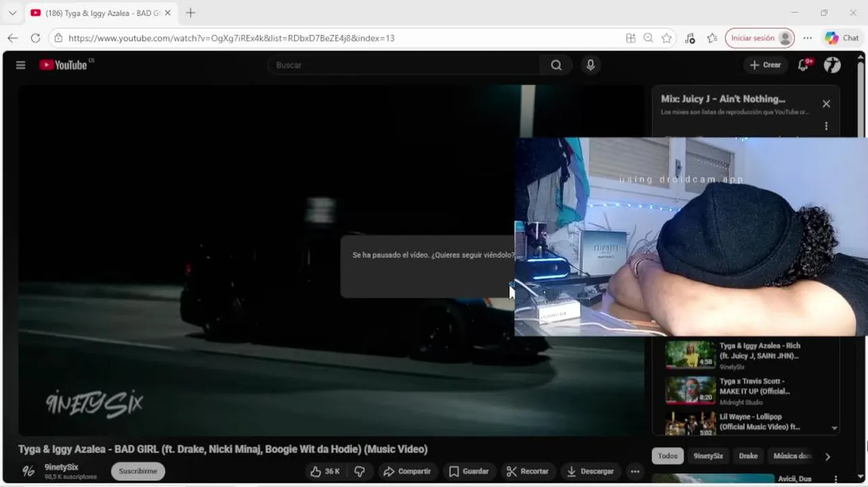
Task: Open Tyga x Travis Scott - MAKE IT UP title
Action: (x=754, y=386)
